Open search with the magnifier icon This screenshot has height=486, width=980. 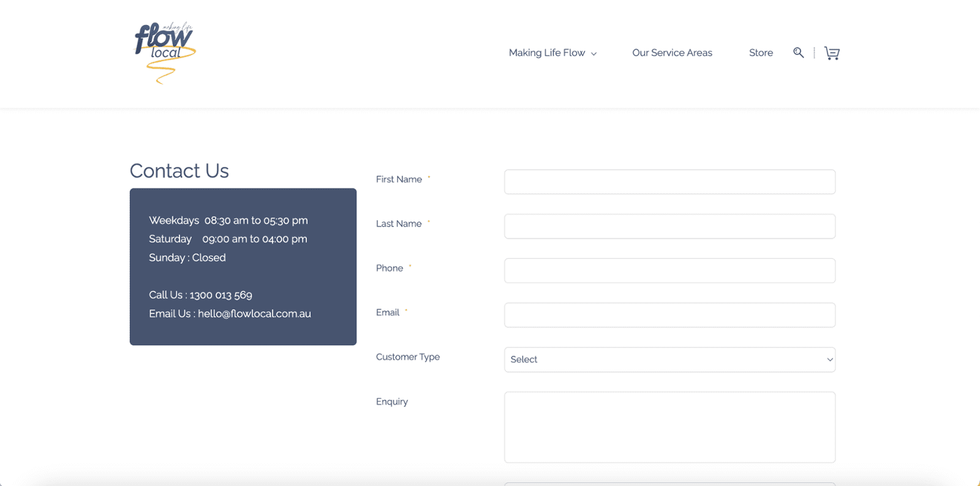pyautogui.click(x=798, y=53)
